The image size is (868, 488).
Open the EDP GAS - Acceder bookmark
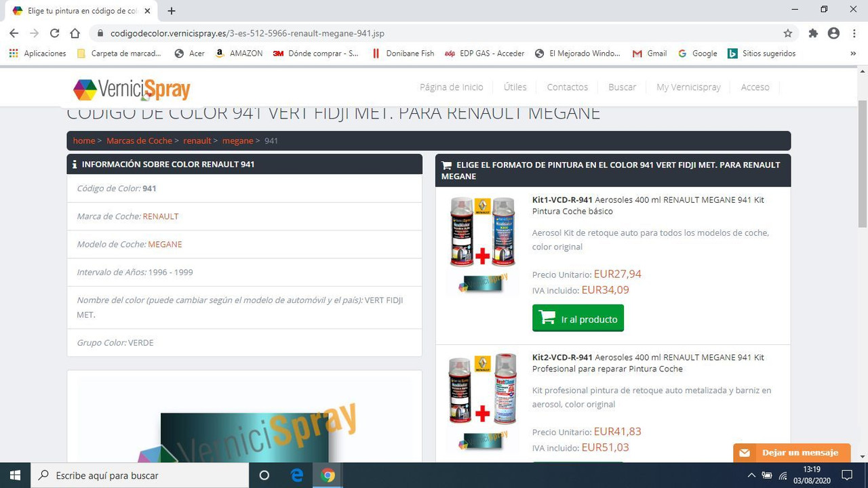click(485, 54)
